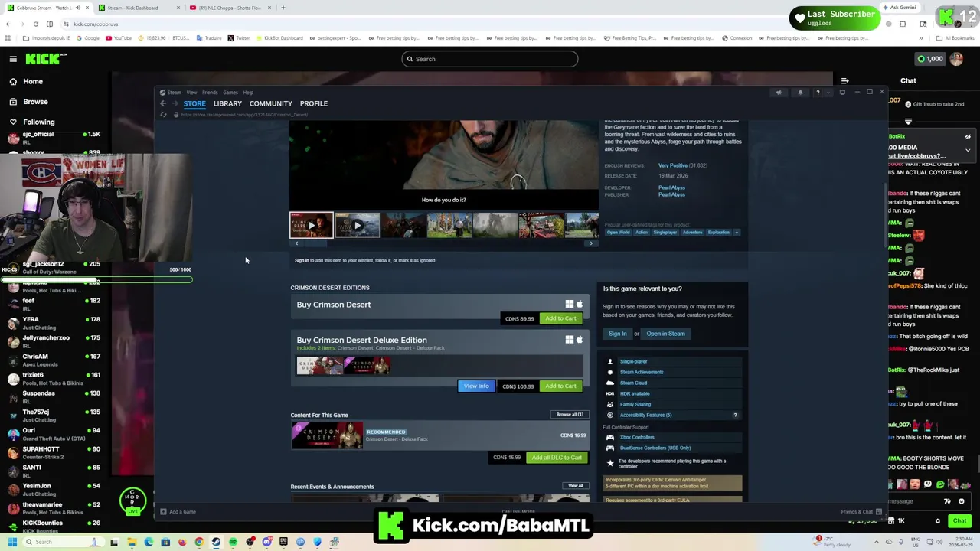Open Xbox Controllers support link
The image size is (980, 551).
pyautogui.click(x=637, y=437)
